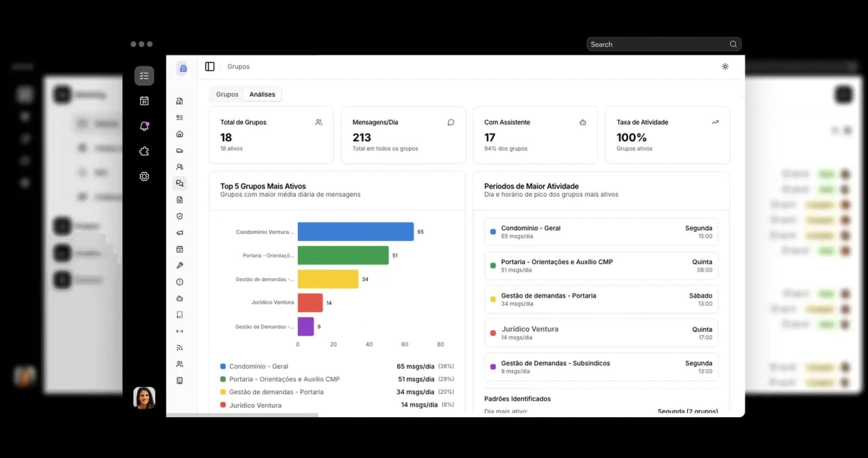868x458 pixels.
Task: Select the Análises tab
Action: [262, 94]
